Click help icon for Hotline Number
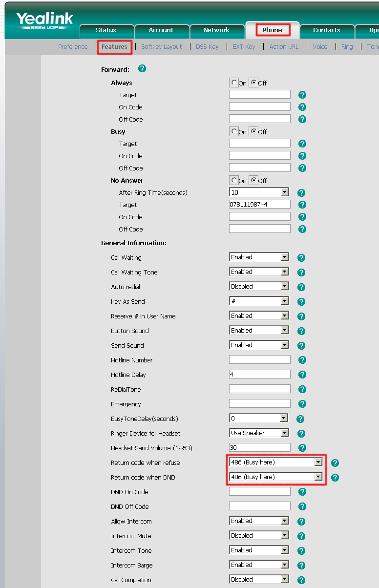379x588 pixels. click(302, 360)
